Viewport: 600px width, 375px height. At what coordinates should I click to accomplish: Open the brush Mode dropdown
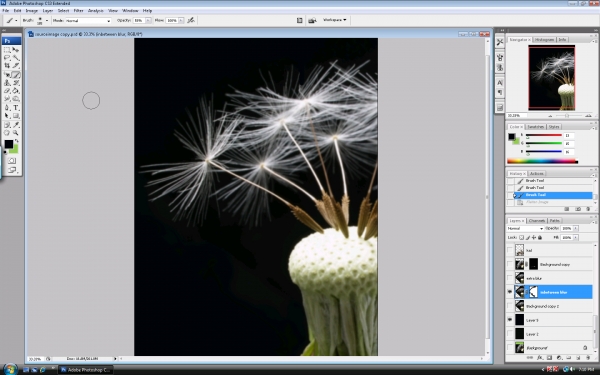[88, 21]
